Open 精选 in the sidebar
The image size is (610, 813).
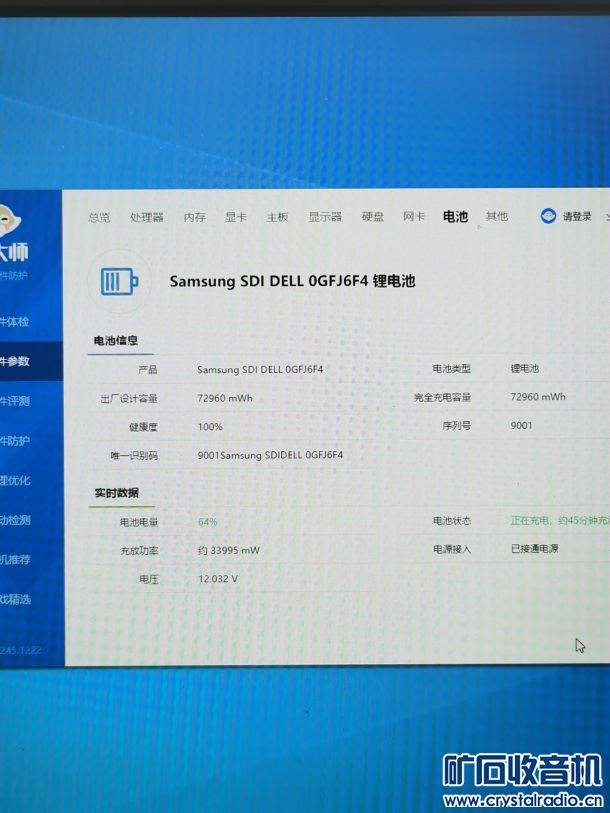(x=15, y=599)
